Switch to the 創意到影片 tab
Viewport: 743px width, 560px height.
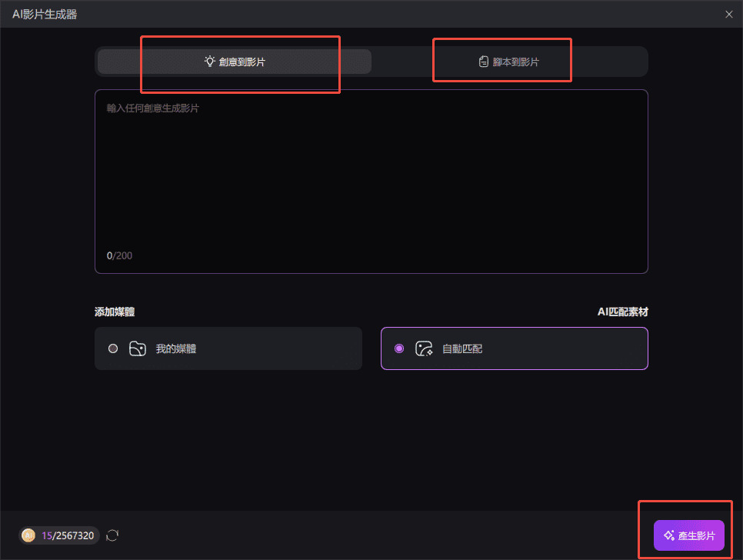232,61
